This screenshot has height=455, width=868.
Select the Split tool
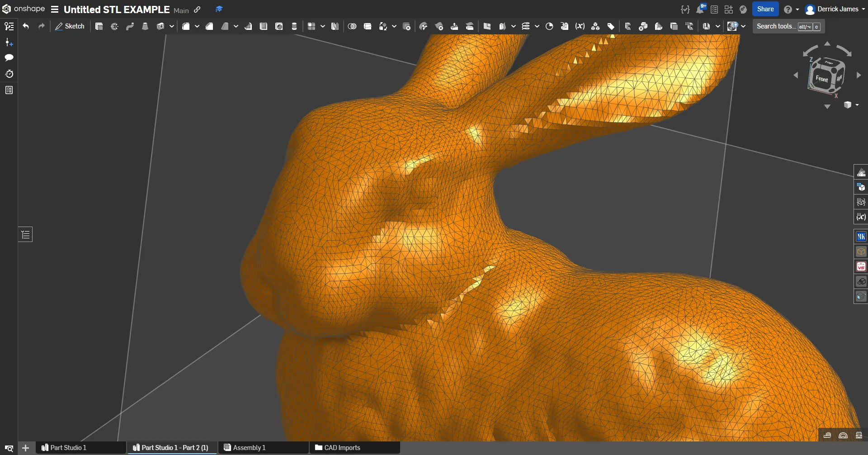(x=368, y=26)
